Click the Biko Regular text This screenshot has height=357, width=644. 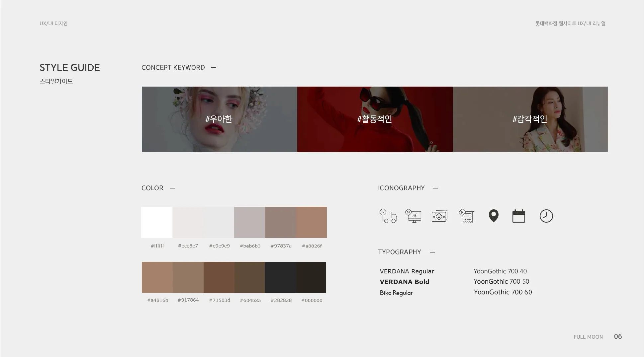pos(396,293)
